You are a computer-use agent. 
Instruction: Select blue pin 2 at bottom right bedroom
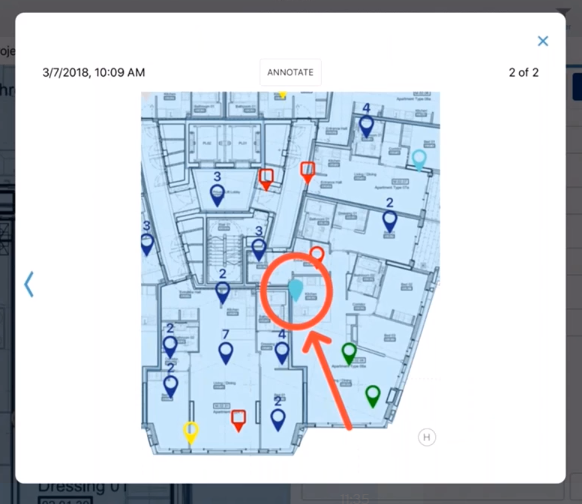(x=278, y=420)
